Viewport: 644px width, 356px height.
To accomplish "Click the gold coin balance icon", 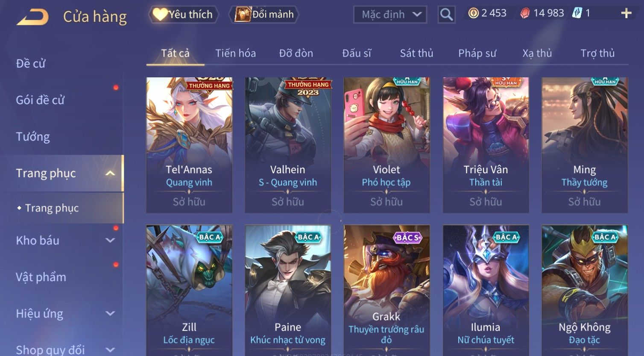I will point(473,13).
